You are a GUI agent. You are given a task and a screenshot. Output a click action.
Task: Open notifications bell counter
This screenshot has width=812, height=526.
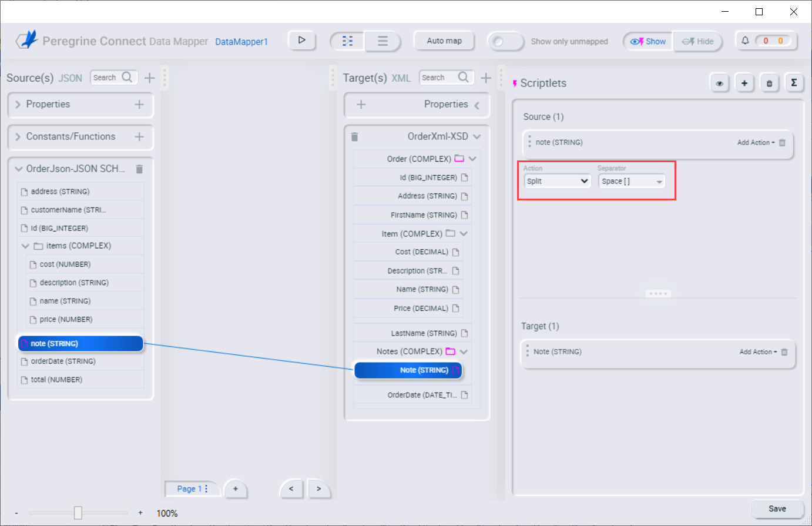pos(745,41)
